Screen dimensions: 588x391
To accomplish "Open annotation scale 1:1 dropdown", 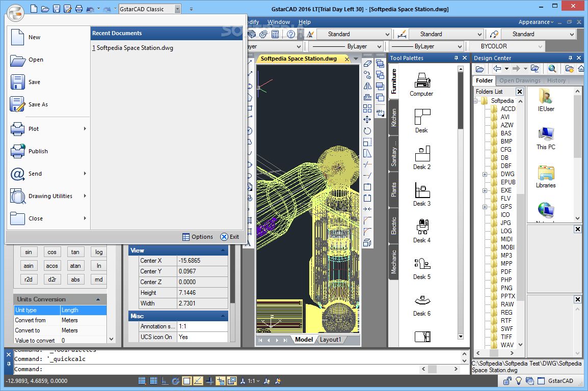I will coord(253,381).
